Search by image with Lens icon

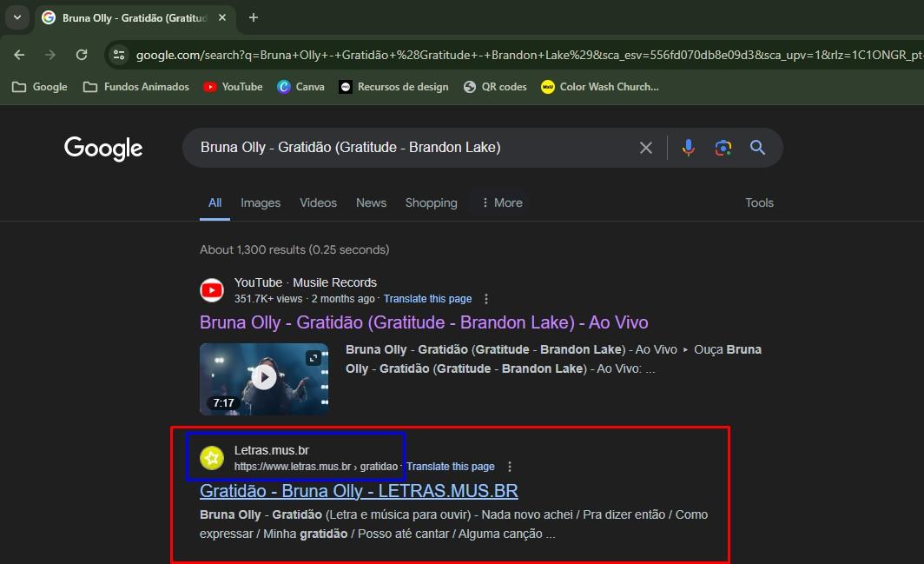(x=723, y=148)
